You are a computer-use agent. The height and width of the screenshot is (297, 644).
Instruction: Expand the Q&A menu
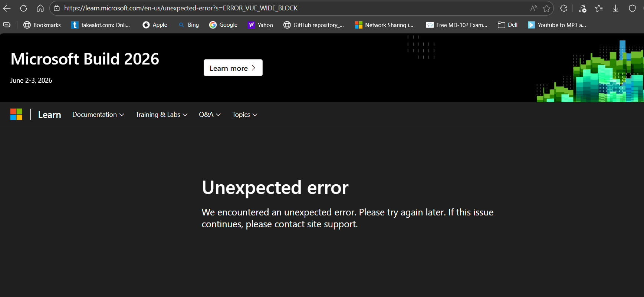coord(210,115)
